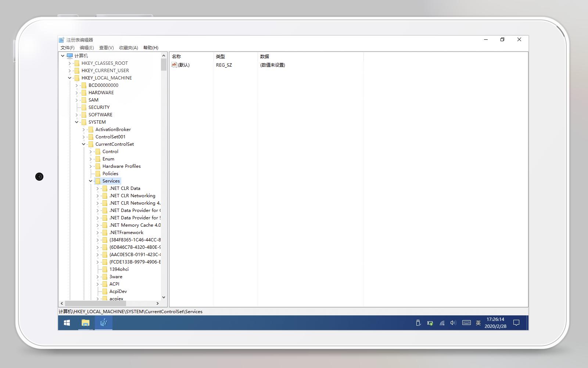Sort values by the 名称 column header
The height and width of the screenshot is (368, 588).
click(176, 56)
